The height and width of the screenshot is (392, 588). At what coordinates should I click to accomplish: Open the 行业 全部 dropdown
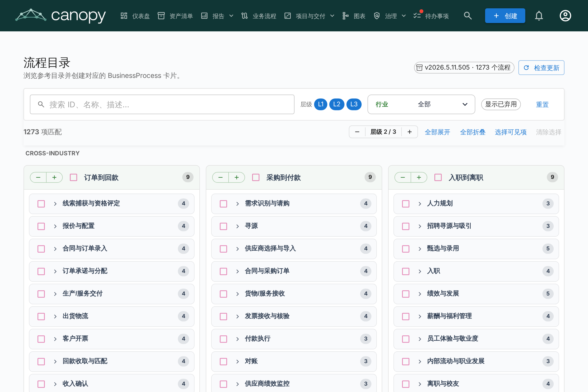coord(421,104)
